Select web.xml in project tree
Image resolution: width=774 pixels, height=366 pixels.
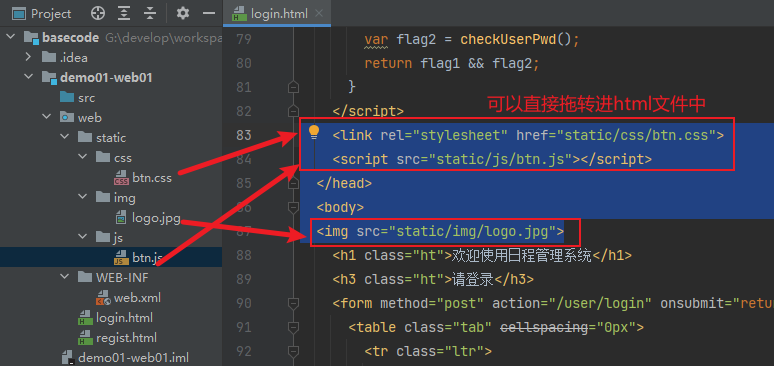point(137,298)
